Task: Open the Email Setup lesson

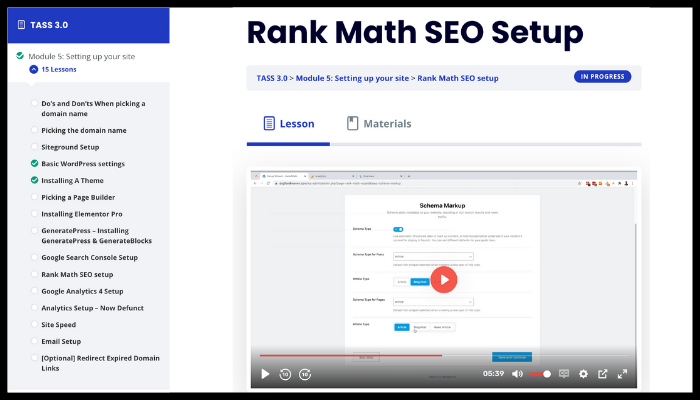Action: click(61, 342)
